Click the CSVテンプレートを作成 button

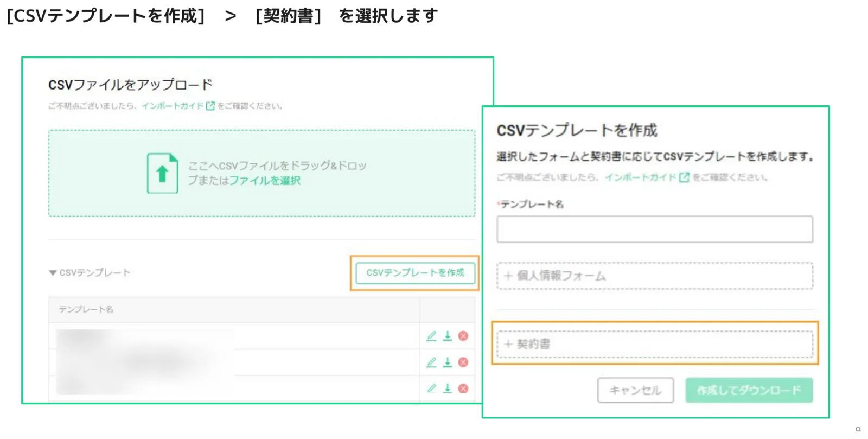pos(416,273)
